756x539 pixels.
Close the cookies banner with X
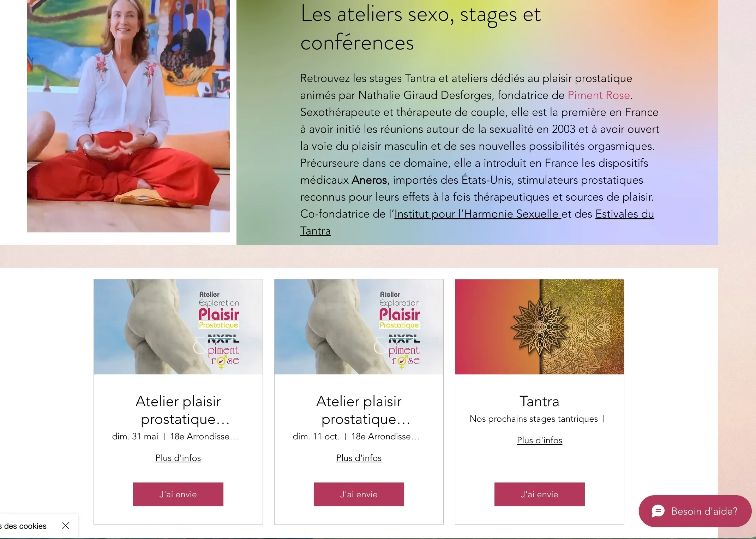[x=66, y=526]
